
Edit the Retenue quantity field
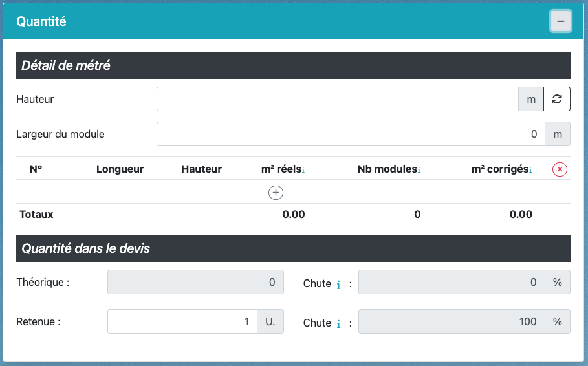(x=182, y=321)
